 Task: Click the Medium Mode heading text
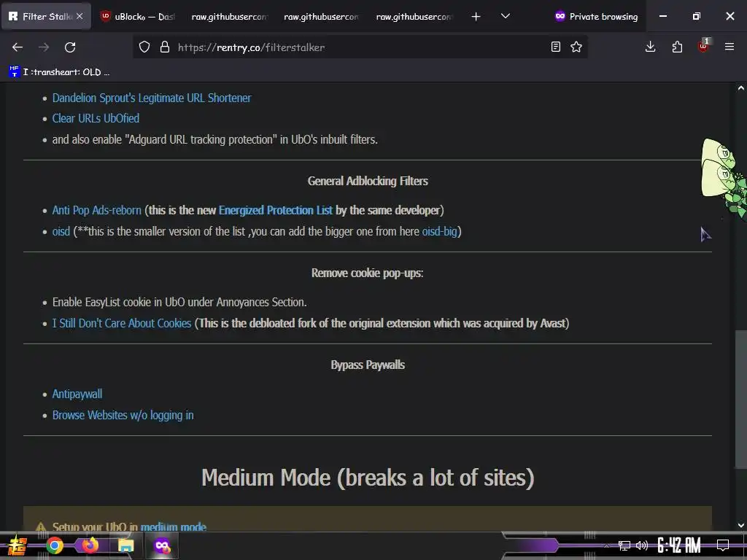click(368, 478)
